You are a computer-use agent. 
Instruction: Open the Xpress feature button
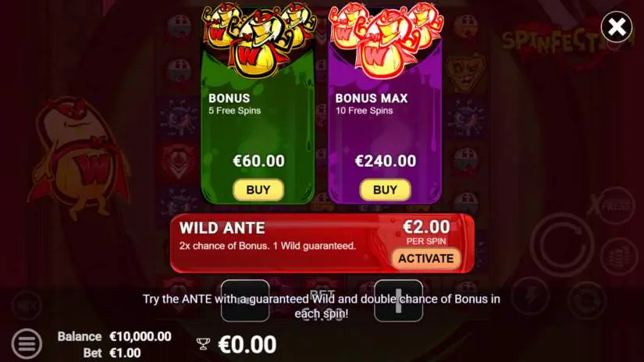[x=613, y=205]
